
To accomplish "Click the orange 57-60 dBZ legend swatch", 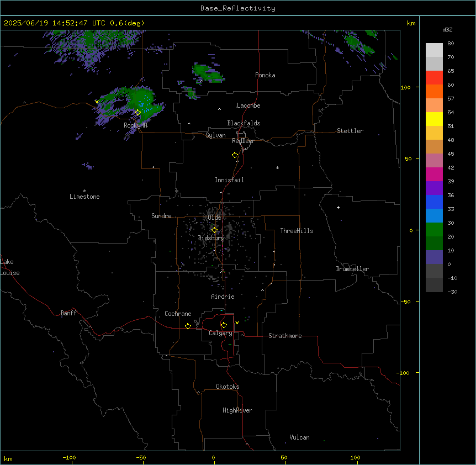I will (x=434, y=91).
